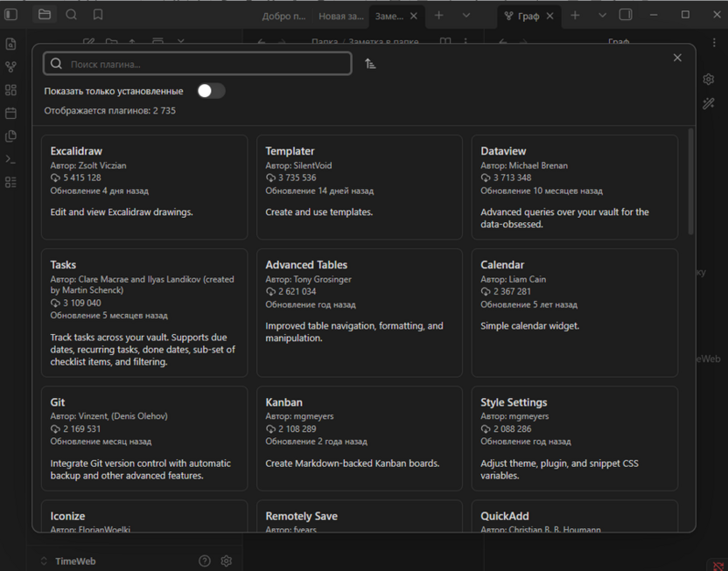Expand tab list chevron after Граф tab
The width and height of the screenshot is (728, 571).
pyautogui.click(x=602, y=16)
